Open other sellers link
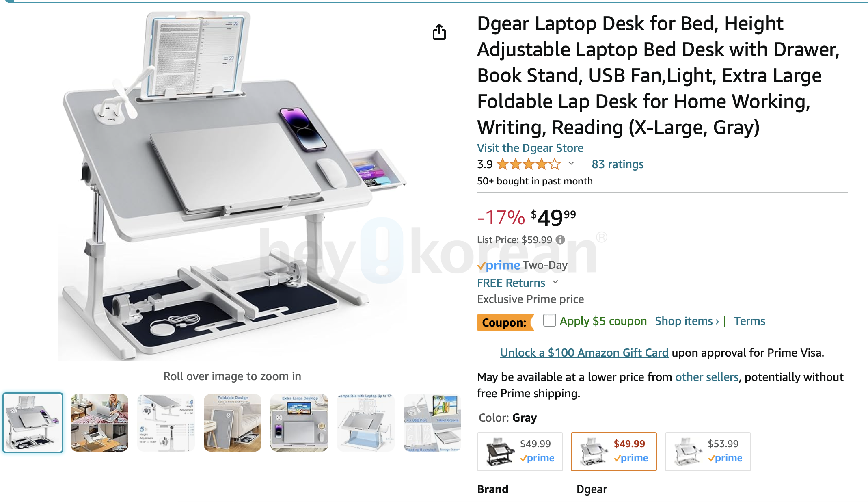Image resolution: width=868 pixels, height=502 pixels. click(707, 377)
